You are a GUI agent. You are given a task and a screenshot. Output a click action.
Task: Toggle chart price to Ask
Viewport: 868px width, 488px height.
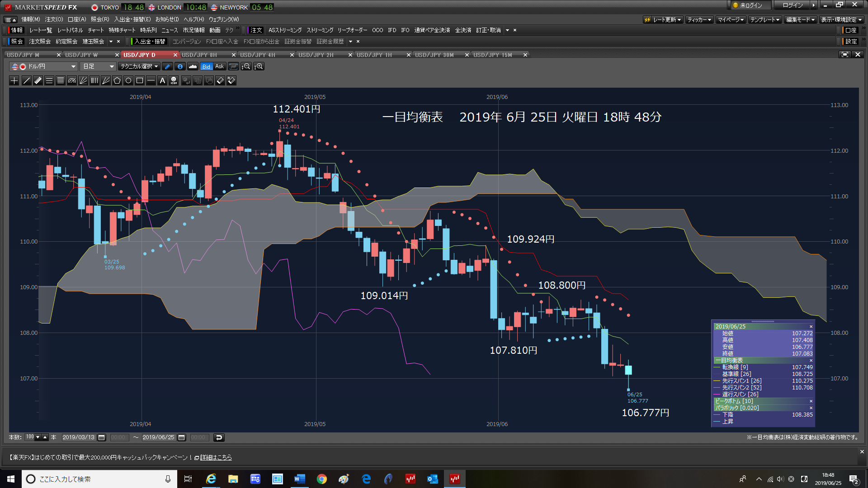tap(220, 66)
